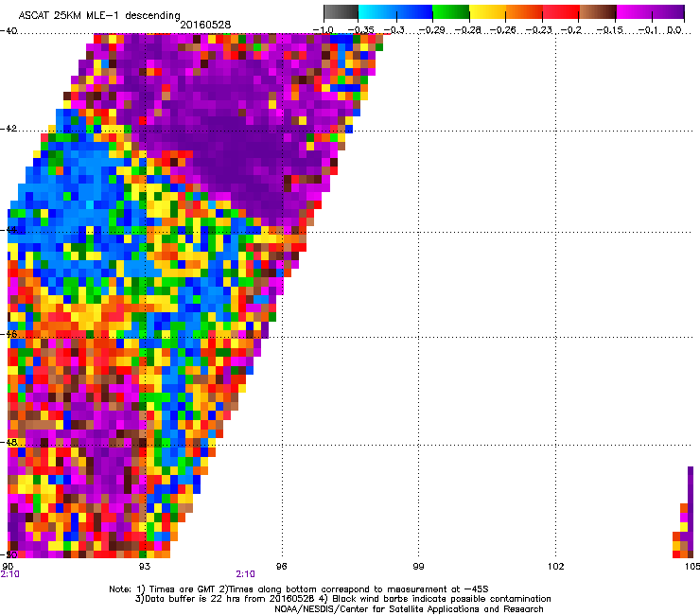Pick the red segment of the color scale
The height and width of the screenshot is (615, 700).
point(561,12)
